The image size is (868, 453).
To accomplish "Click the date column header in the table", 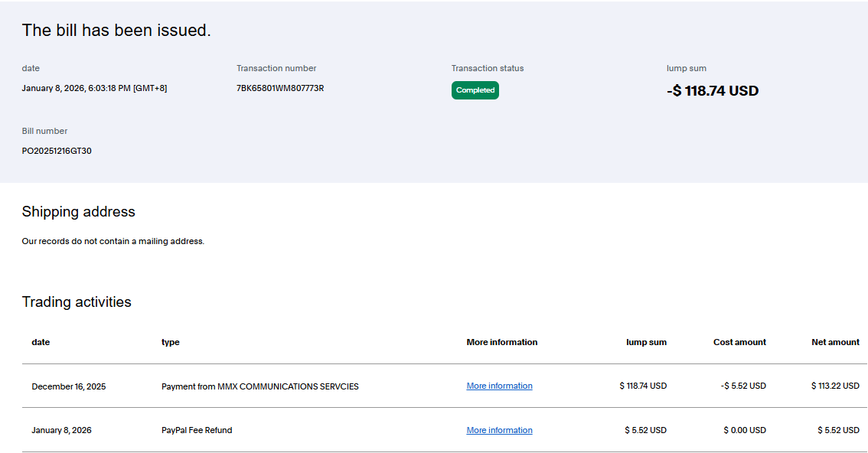I will [x=41, y=342].
